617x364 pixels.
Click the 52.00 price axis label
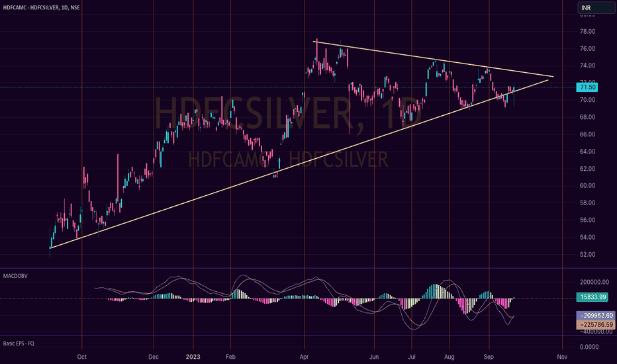pos(587,255)
